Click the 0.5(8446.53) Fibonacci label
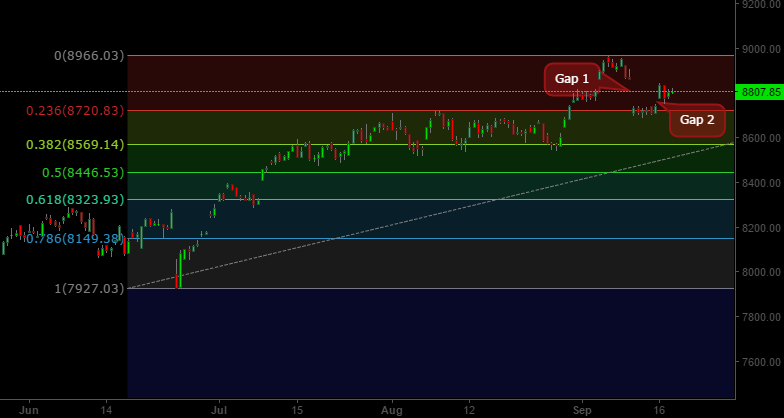 (83, 172)
